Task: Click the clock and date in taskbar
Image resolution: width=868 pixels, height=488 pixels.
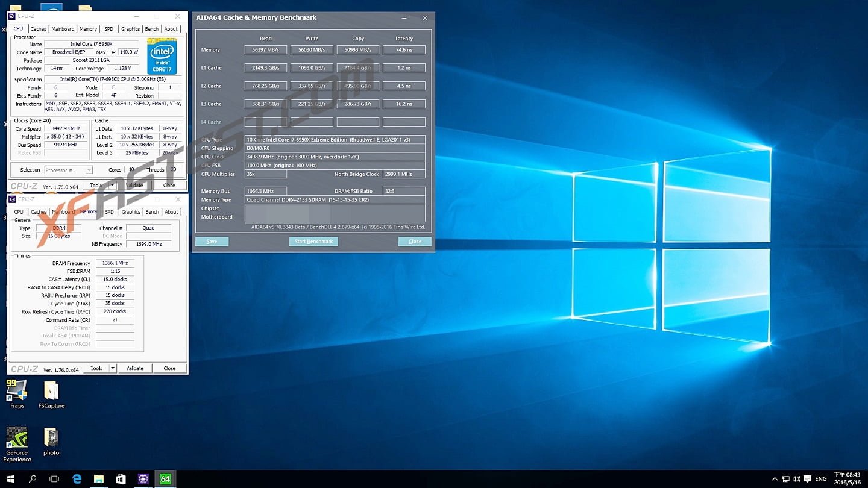Action: (847, 479)
